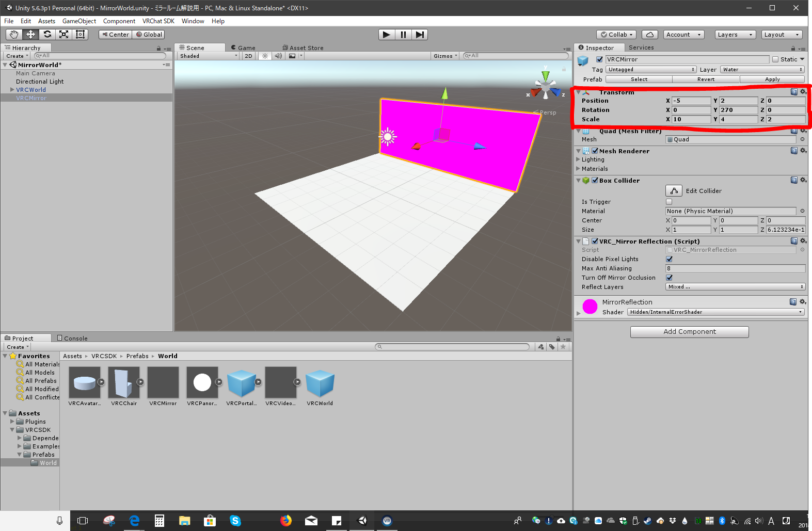Viewport: 812px width, 531px height.
Task: Save search to favorites star
Action: 563,347
